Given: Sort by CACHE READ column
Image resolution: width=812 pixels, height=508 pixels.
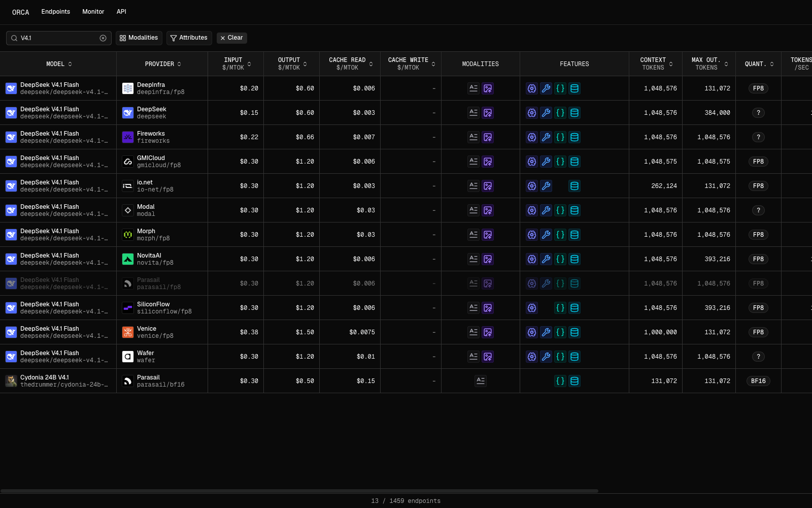Looking at the screenshot, I should (x=351, y=64).
